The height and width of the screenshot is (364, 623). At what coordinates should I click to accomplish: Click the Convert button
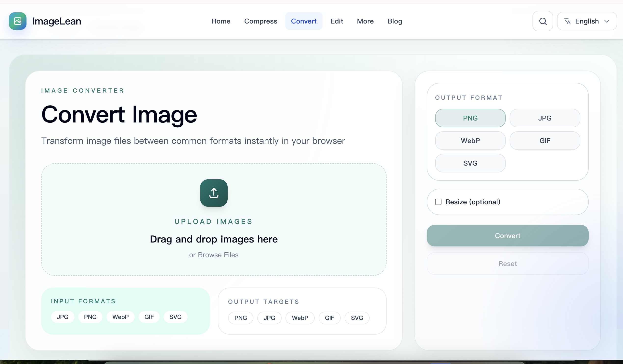[x=507, y=236]
